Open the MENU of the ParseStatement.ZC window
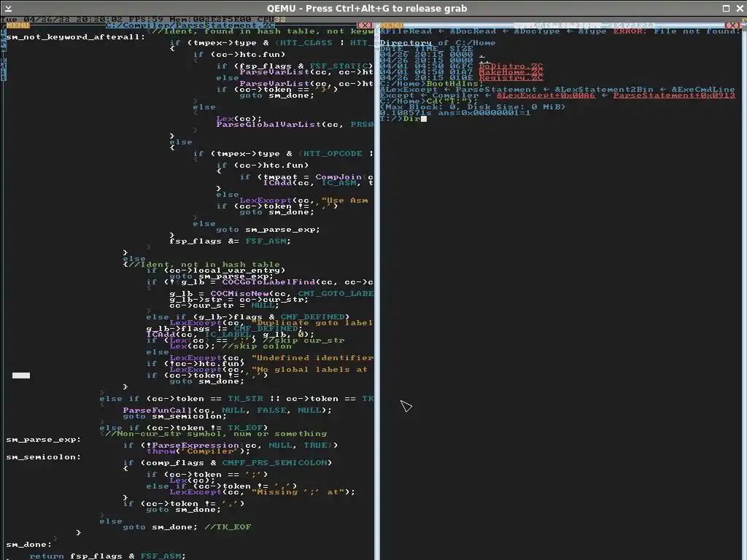The width and height of the screenshot is (747, 560). (x=18, y=26)
